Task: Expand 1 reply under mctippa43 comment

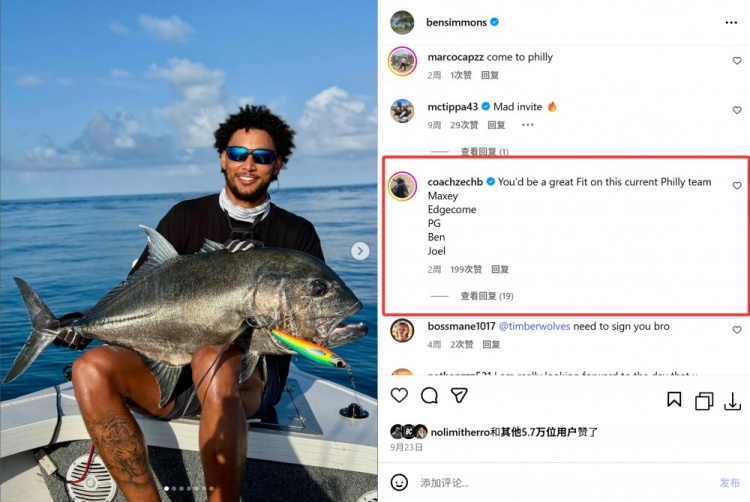Action: (x=484, y=152)
